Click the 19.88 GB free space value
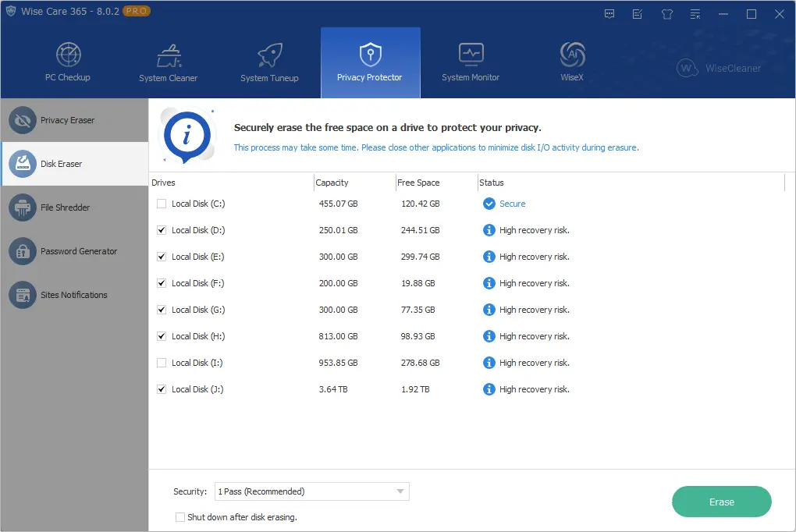This screenshot has height=532, width=796. pyautogui.click(x=418, y=283)
